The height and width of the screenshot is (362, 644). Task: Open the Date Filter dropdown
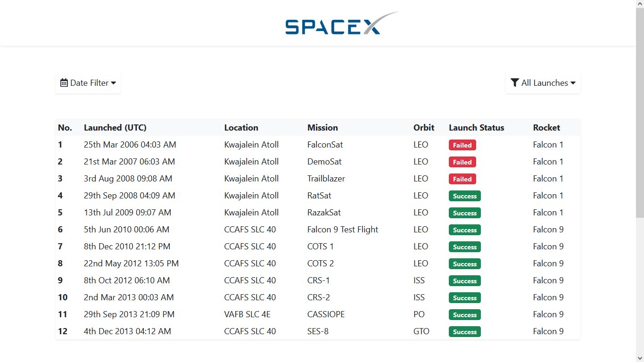pos(88,82)
